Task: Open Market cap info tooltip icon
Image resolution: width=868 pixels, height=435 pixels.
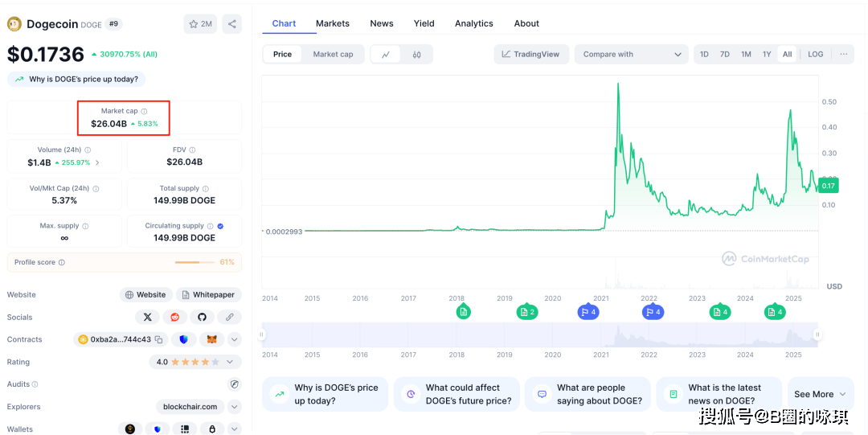Action: click(144, 112)
